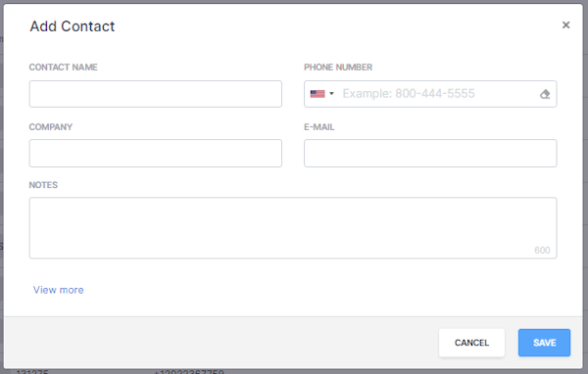Click the NOTES label text
Image resolution: width=588 pixels, height=374 pixels.
(x=43, y=185)
